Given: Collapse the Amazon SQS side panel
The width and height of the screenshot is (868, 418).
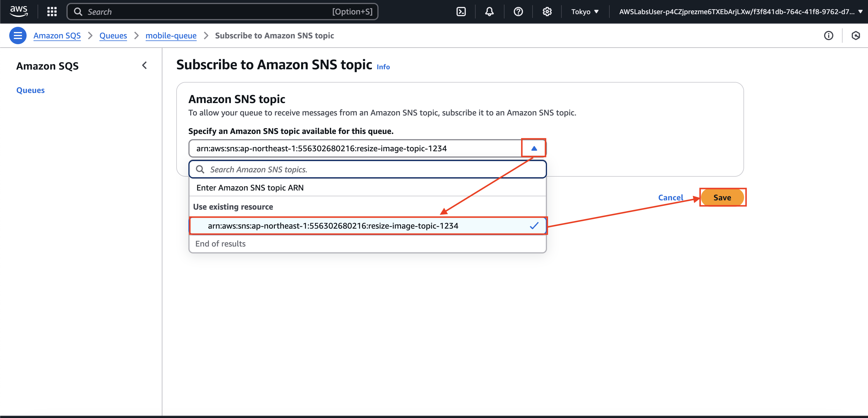Looking at the screenshot, I should [144, 65].
